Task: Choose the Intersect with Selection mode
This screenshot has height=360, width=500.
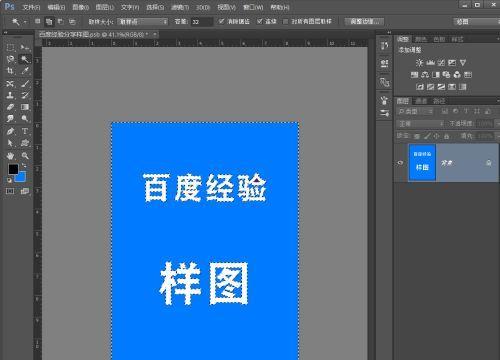Action: [x=72, y=22]
